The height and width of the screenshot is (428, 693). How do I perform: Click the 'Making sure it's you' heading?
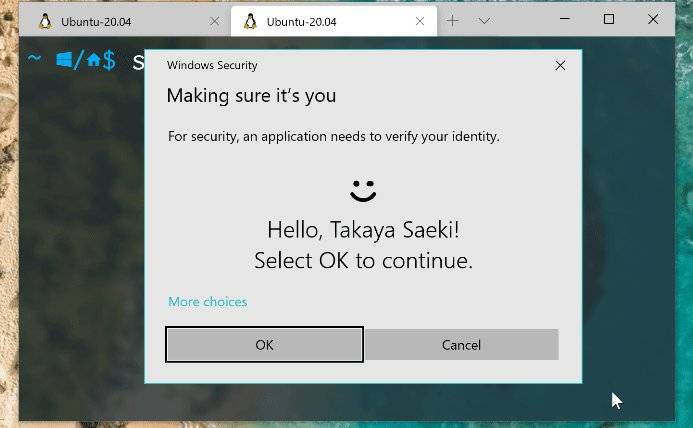[x=251, y=96]
